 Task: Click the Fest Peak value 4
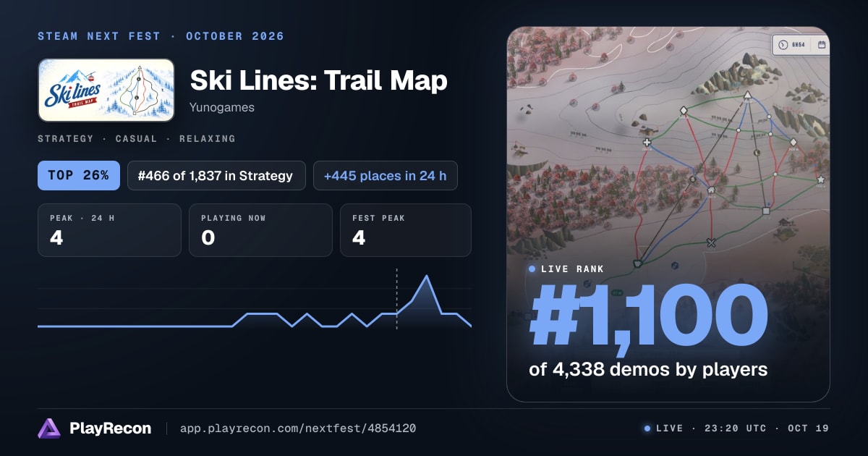pyautogui.click(x=359, y=237)
